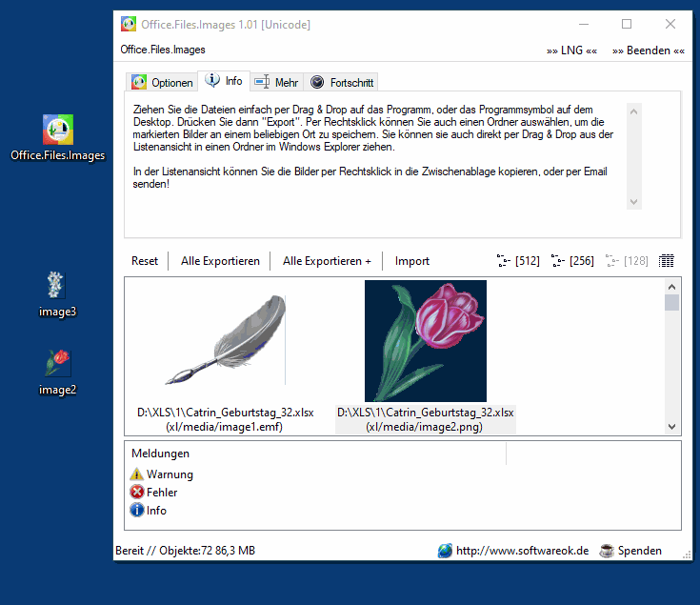Switch to the Fortschritt tab
This screenshot has width=700, height=605.
point(341,82)
